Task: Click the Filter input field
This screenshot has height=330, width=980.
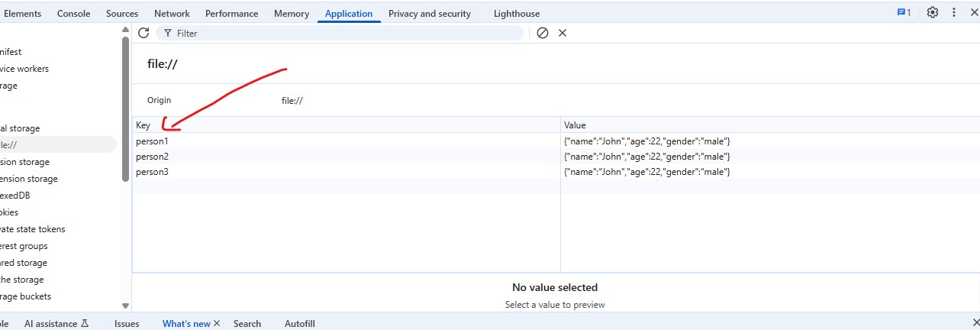Action: click(343, 33)
